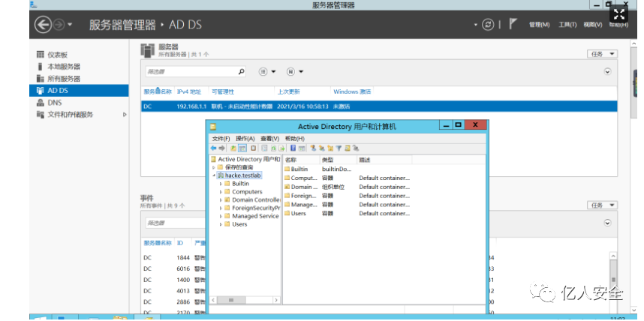Screen dimensions: 644x321
Task: Sort servers by IPv4 地址 column
Action: pyautogui.click(x=189, y=91)
